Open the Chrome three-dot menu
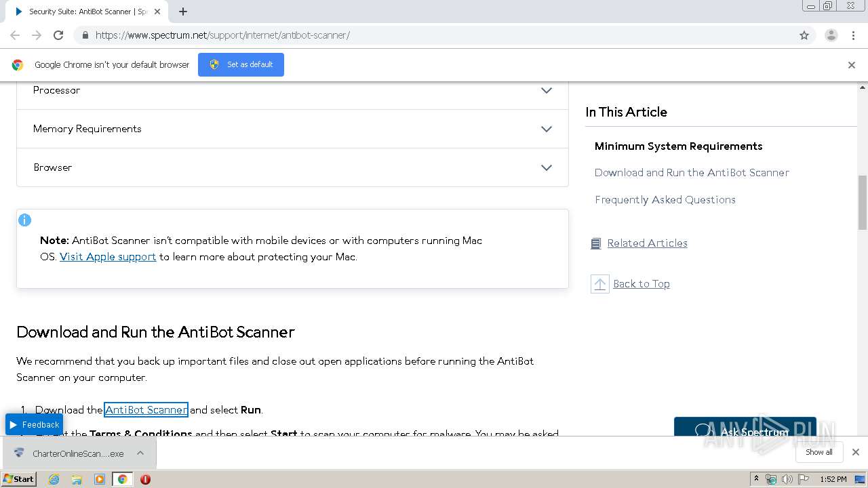The height and width of the screenshot is (488, 868). pos(853,35)
